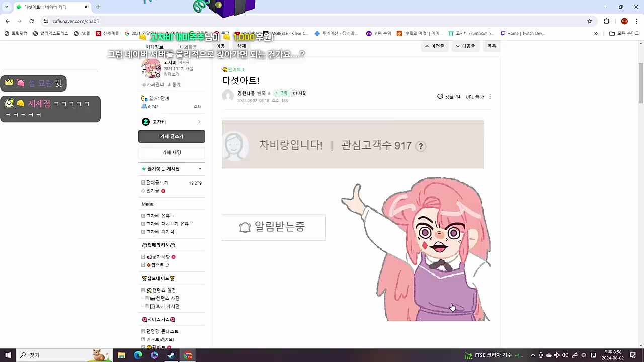Click the taskbar 찾기 search box
This screenshot has height=362, width=644.
65,355
